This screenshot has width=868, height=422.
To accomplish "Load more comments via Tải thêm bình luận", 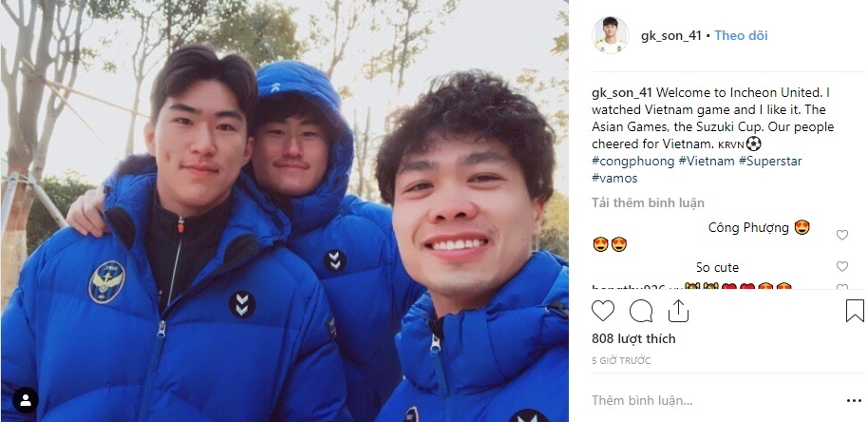I will pos(648,202).
